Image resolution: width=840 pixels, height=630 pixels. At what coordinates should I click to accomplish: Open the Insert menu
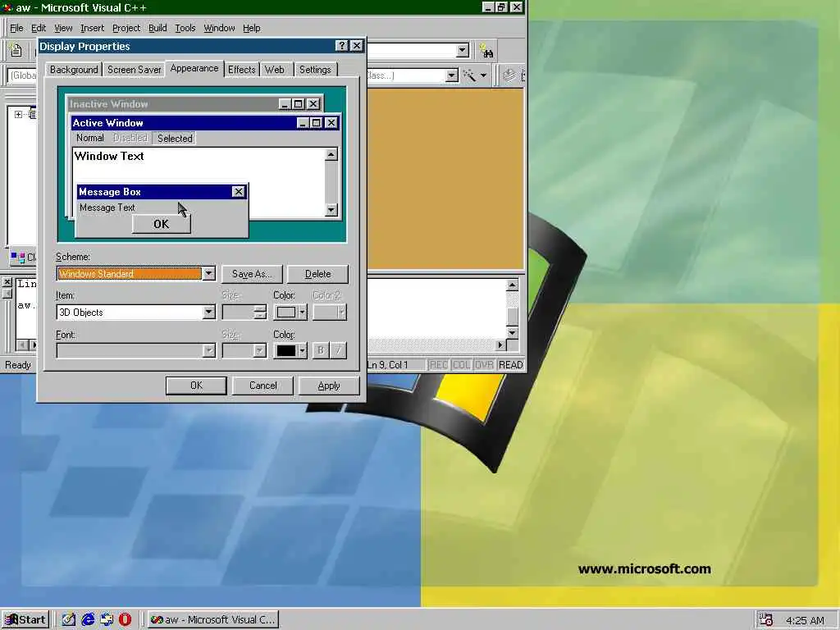click(x=92, y=28)
